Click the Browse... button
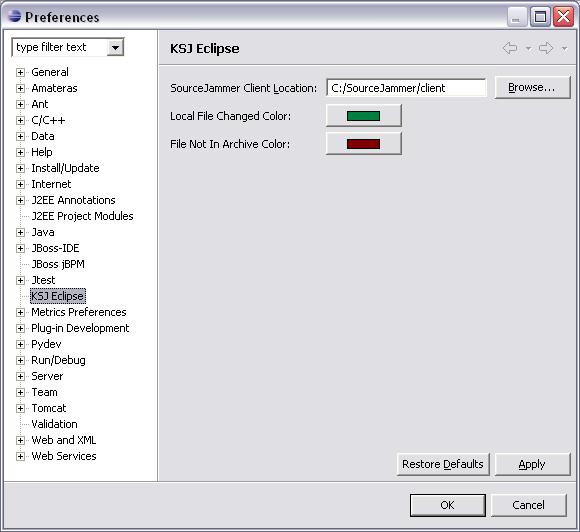This screenshot has width=580, height=532. pyautogui.click(x=532, y=87)
